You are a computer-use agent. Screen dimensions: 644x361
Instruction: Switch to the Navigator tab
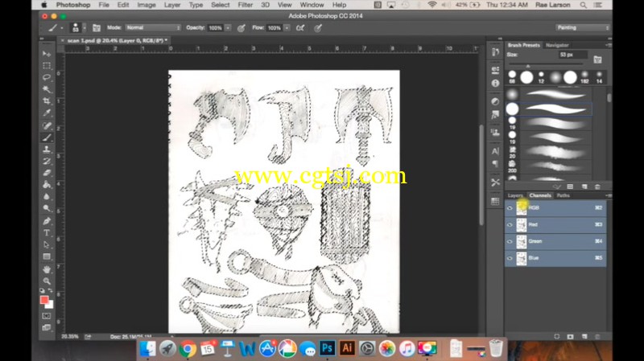point(557,45)
